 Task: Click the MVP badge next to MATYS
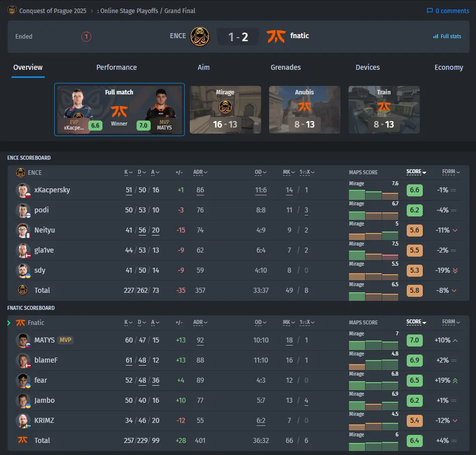point(66,340)
